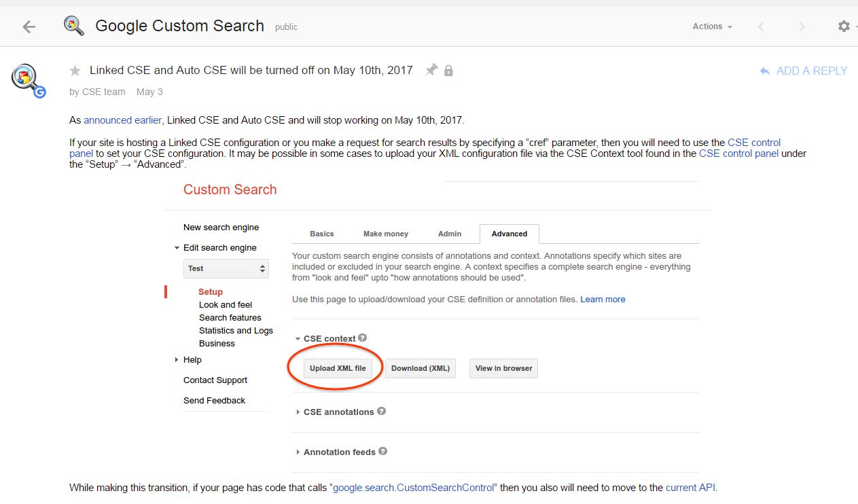The height and width of the screenshot is (504, 858).
Task: Open the Actions dropdown menu
Action: [x=712, y=26]
